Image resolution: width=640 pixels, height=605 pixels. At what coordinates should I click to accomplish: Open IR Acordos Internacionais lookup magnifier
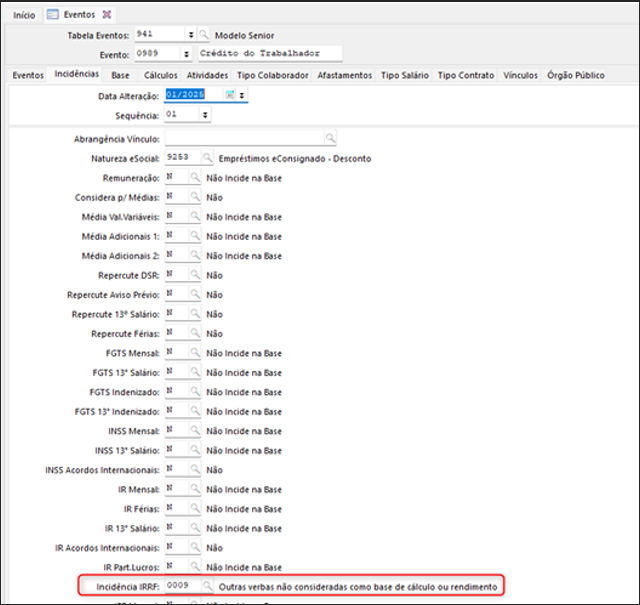point(195,547)
